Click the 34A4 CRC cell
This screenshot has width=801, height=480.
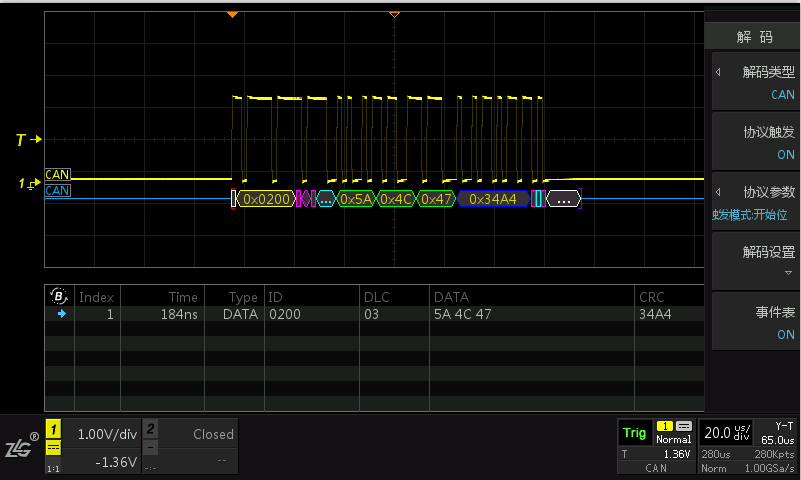pos(655,314)
